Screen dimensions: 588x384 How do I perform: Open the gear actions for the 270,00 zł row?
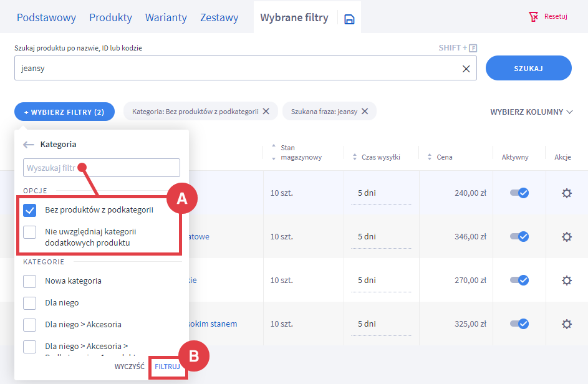tap(567, 280)
